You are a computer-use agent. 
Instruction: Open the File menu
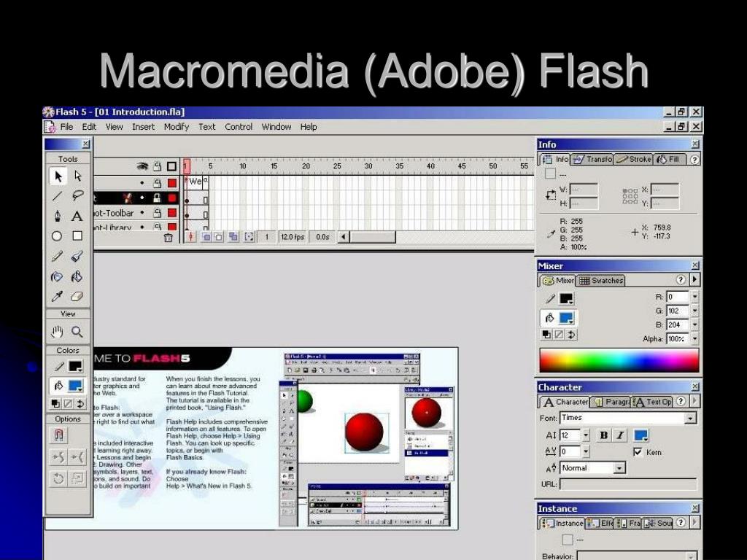[66, 127]
